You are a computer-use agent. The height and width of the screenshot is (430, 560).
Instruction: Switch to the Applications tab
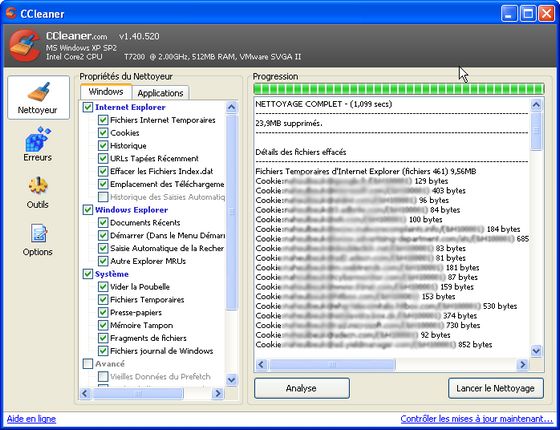tap(160, 93)
